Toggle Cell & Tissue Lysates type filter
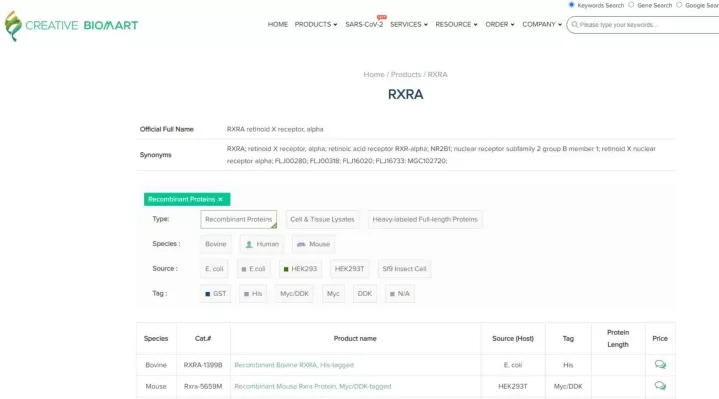The image size is (719, 399). (322, 220)
